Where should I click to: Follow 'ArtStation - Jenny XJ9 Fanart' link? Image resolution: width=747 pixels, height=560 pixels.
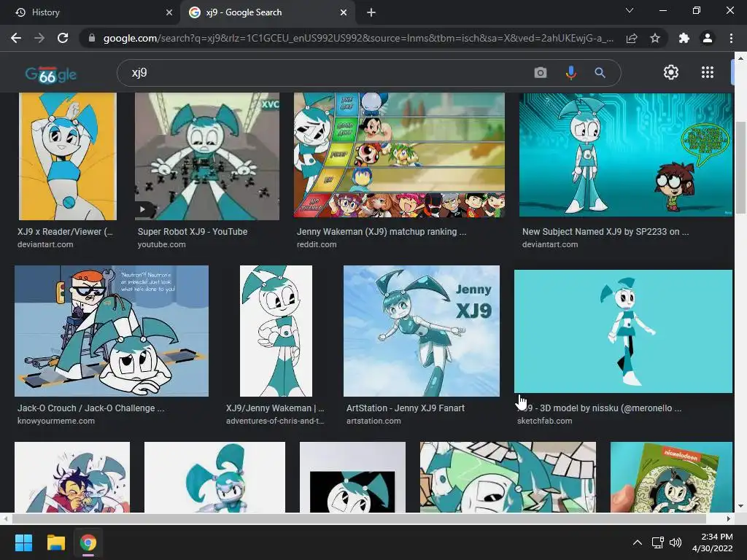click(406, 408)
